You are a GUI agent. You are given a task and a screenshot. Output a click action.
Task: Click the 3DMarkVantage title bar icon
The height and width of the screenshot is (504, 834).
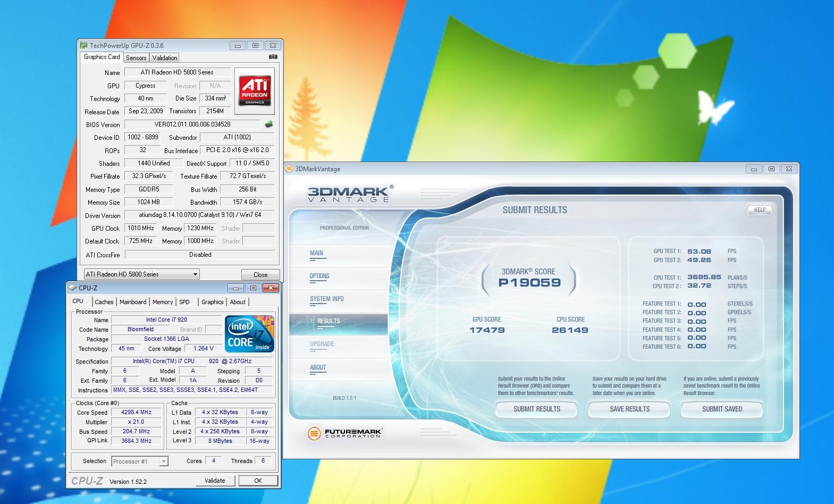(290, 169)
